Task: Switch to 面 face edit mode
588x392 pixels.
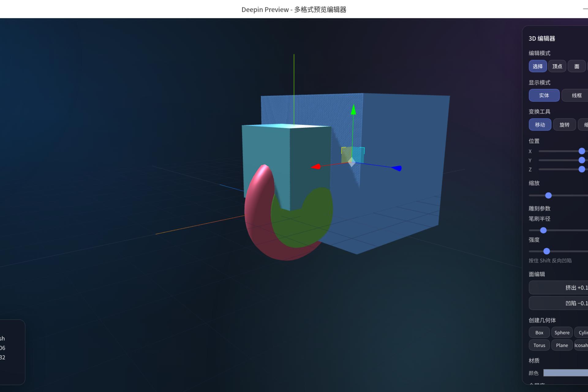Action: pyautogui.click(x=577, y=66)
